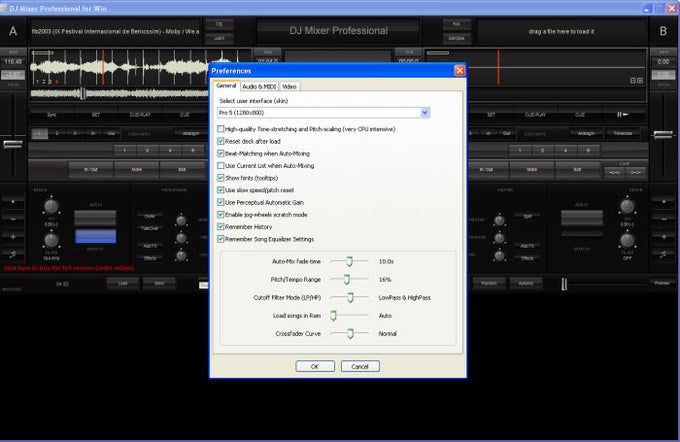Click the deck B play/pause button

[x=622, y=115]
